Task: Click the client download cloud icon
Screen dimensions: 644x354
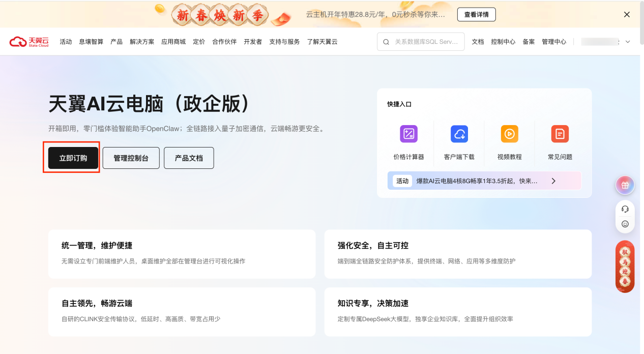Action: click(459, 134)
